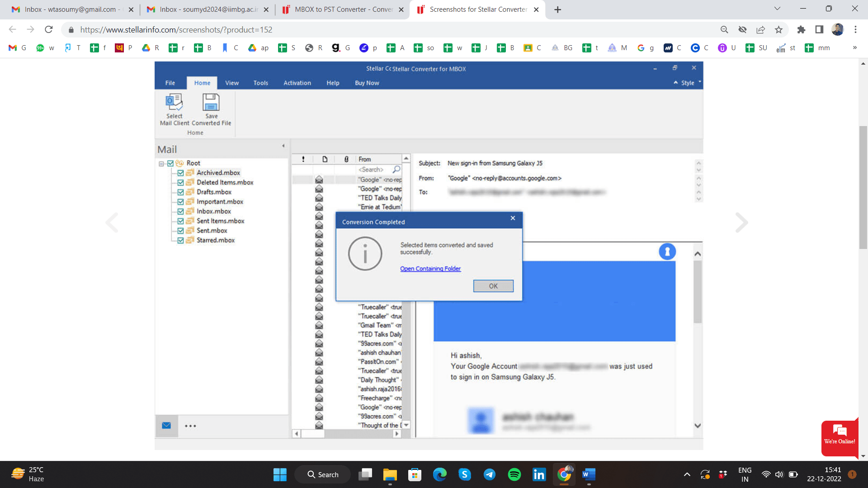Uncheck Sent Items.mbox checkbox

180,221
